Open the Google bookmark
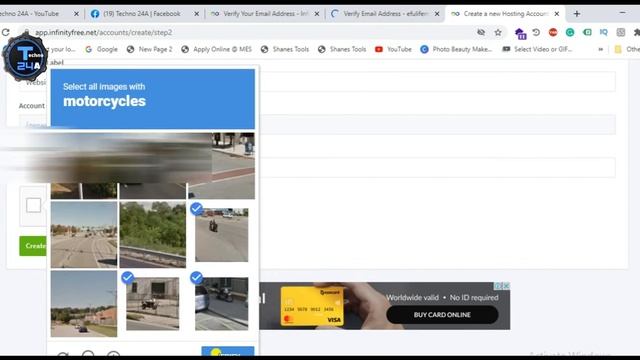 pos(101,49)
